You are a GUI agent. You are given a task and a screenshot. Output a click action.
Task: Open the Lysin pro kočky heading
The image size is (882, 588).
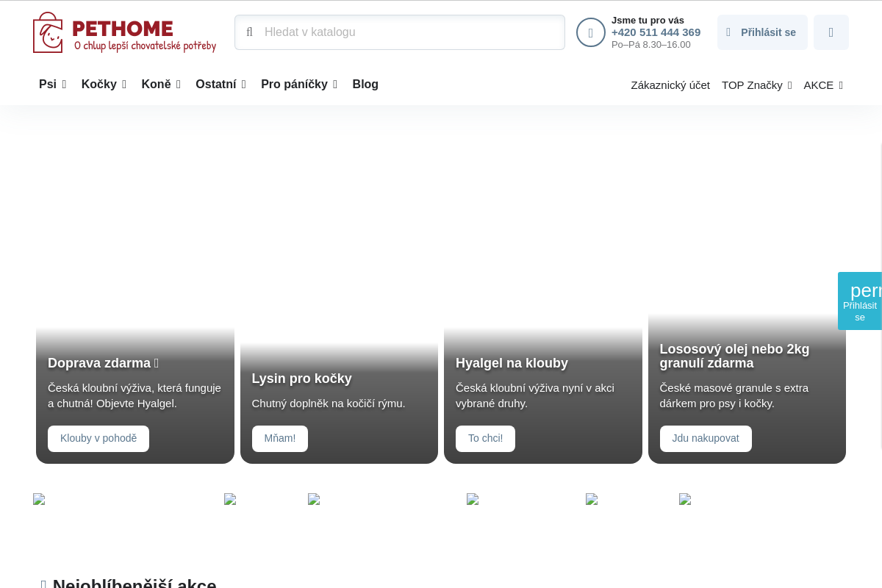[x=302, y=379]
